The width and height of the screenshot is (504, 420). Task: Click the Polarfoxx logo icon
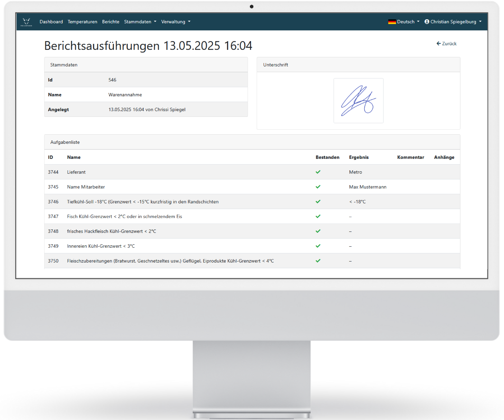click(x=26, y=22)
